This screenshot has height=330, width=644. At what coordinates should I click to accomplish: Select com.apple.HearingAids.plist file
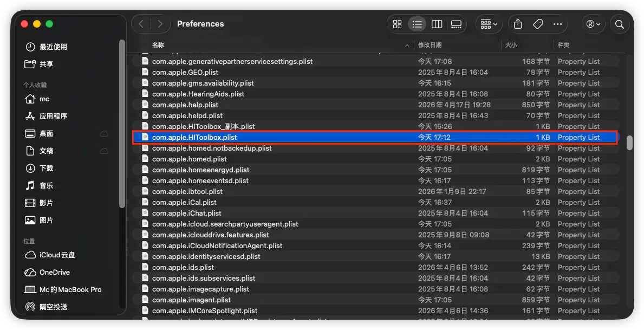[375, 94]
